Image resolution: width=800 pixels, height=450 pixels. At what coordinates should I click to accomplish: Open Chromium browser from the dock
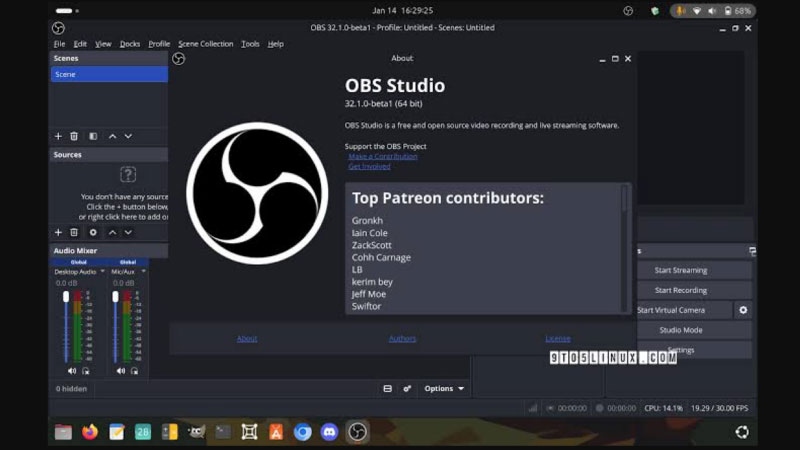pos(303,432)
